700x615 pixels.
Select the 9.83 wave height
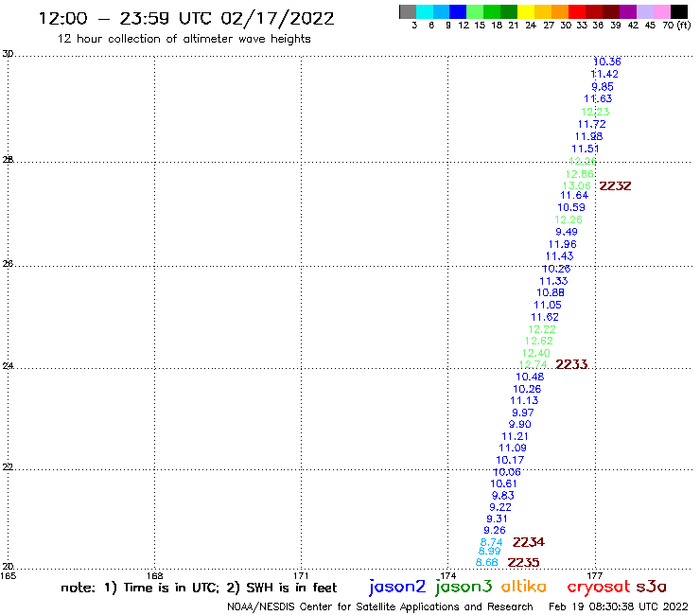pyautogui.click(x=503, y=496)
